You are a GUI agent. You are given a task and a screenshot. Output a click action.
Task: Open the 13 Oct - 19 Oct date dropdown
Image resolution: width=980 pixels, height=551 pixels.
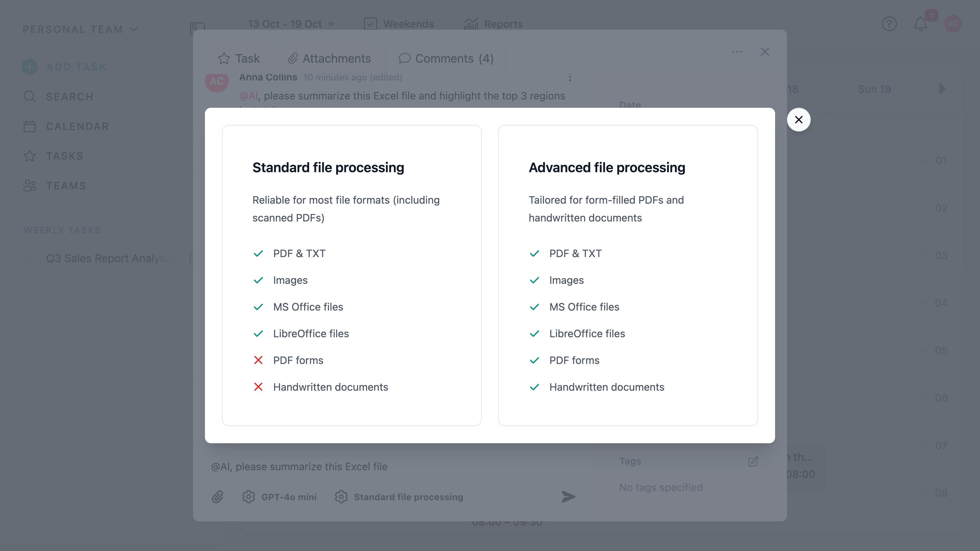(x=291, y=24)
